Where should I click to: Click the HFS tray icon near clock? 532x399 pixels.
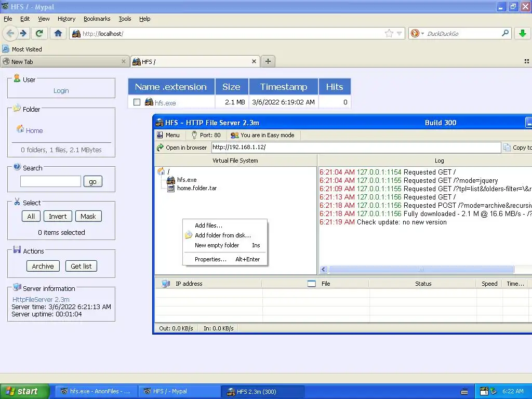pyautogui.click(x=484, y=391)
